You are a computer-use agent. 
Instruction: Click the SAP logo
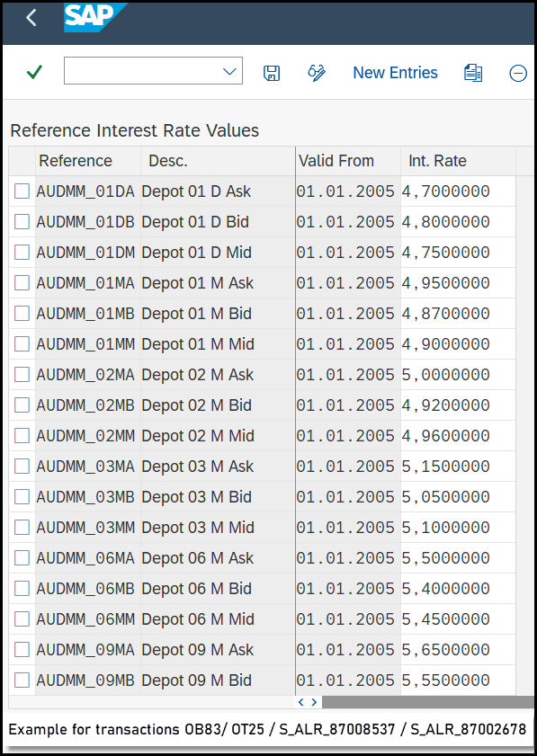(95, 17)
